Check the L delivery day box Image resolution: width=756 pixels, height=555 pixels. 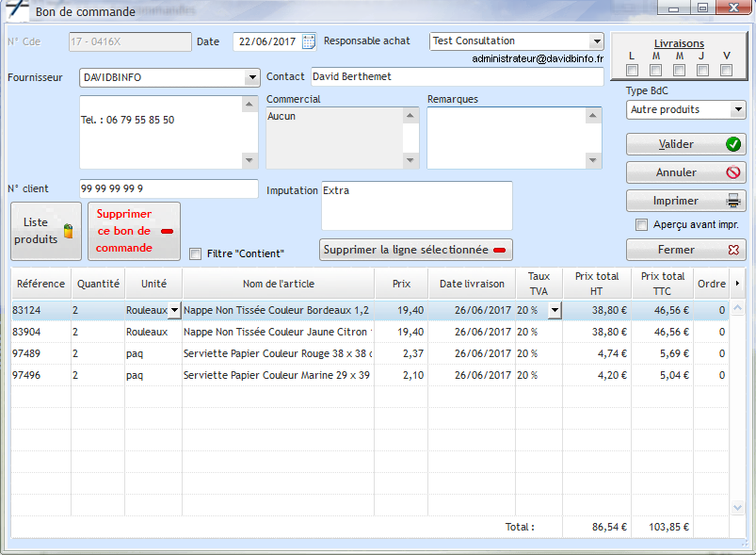pos(633,71)
